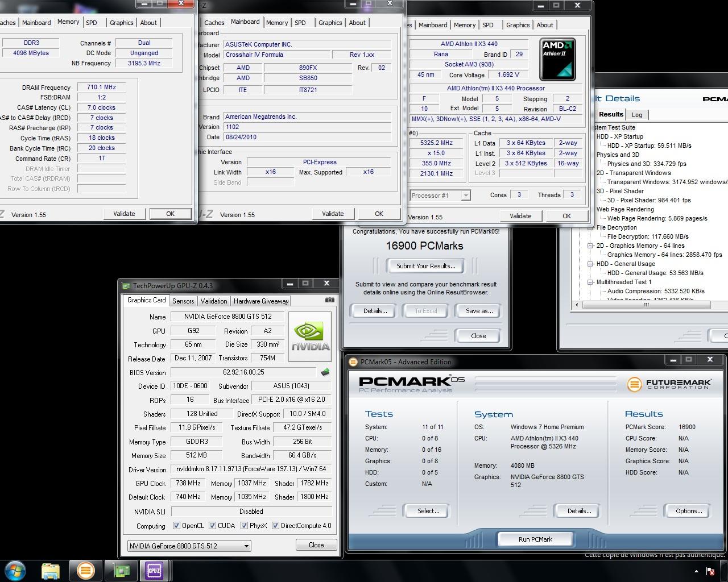
Task: Toggle the PhysX checkbox in GPU-Z
Action: [x=244, y=526]
